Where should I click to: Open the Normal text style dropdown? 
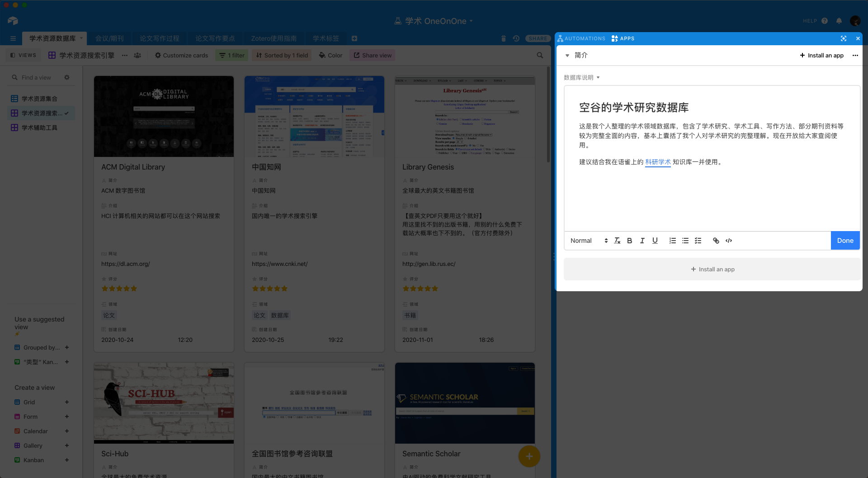point(589,241)
